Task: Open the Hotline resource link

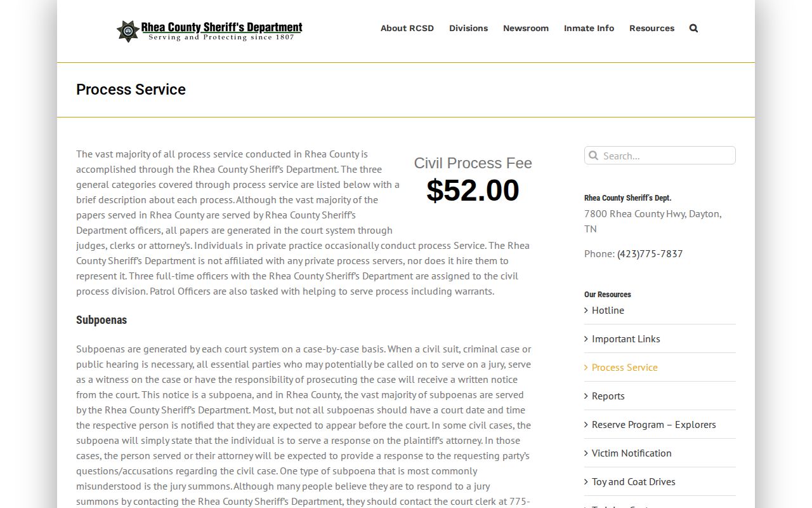Action: click(608, 310)
